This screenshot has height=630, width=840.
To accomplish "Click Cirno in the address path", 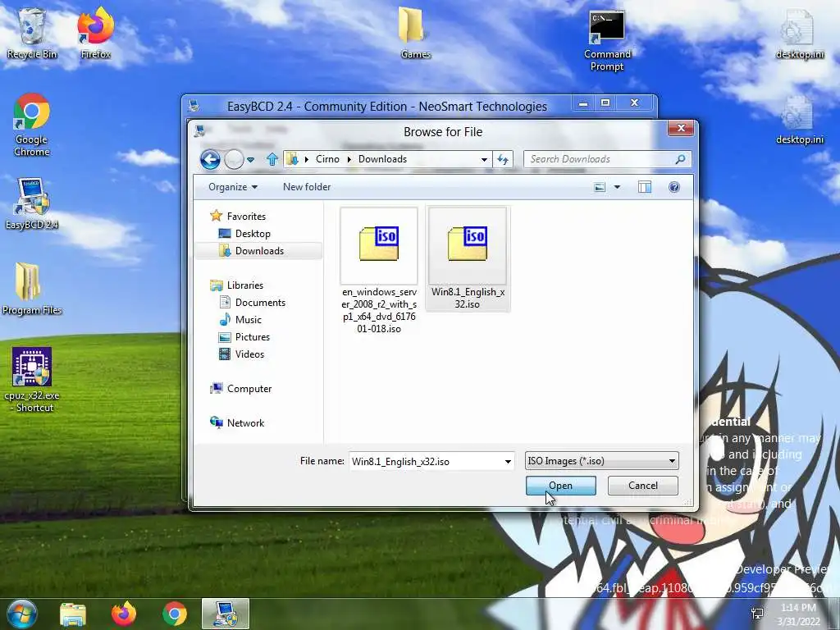I will click(327, 159).
